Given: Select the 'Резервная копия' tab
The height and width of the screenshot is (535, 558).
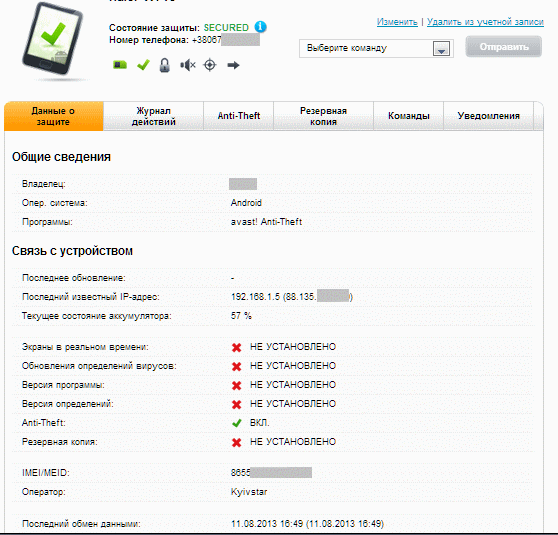Looking at the screenshot, I should 323,116.
